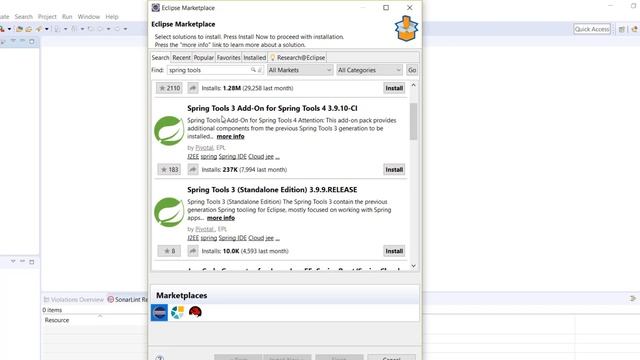Switch to the Popular tab
This screenshot has height=360, width=640.
tap(203, 58)
